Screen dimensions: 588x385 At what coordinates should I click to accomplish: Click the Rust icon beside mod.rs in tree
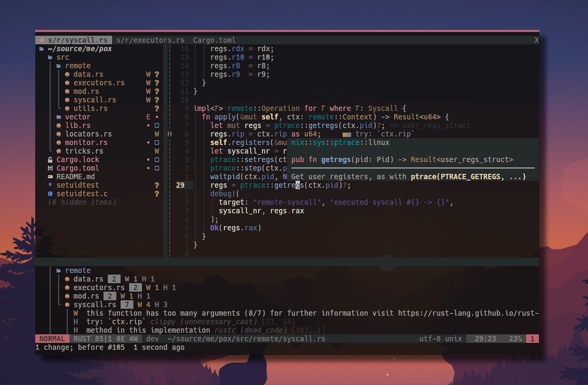pos(67,92)
